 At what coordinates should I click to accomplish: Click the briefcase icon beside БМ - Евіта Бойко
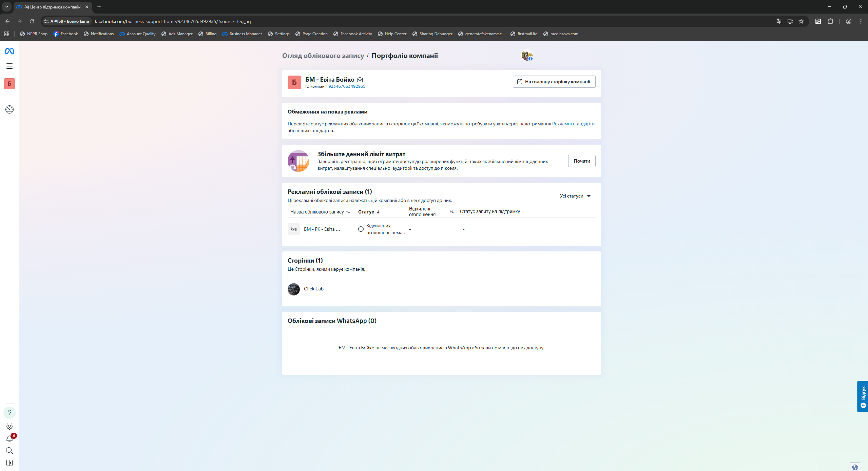pyautogui.click(x=360, y=80)
